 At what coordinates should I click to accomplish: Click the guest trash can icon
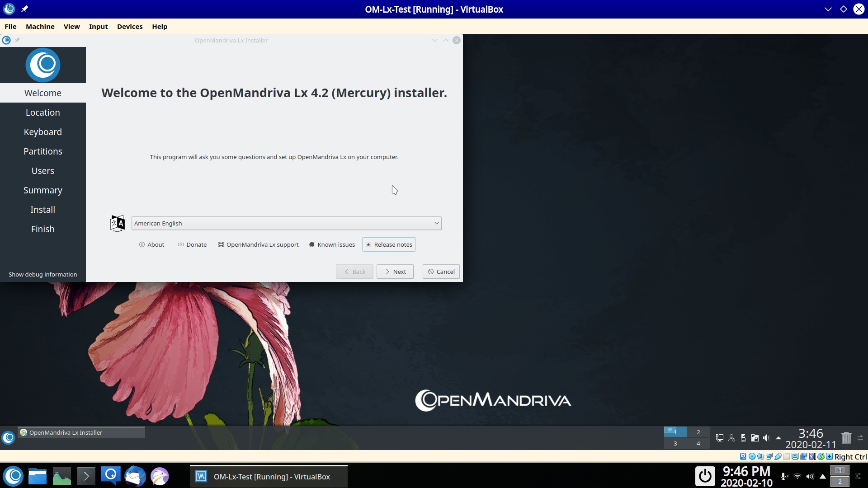(x=846, y=437)
